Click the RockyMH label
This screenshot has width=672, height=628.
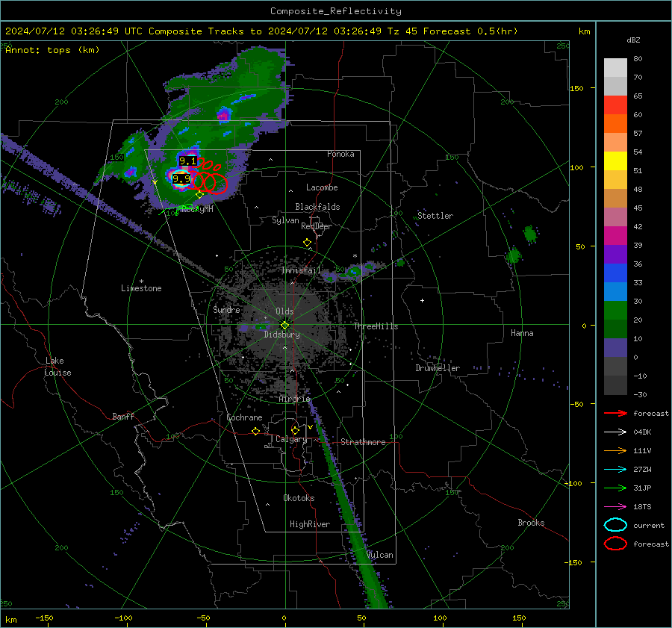[x=198, y=209]
